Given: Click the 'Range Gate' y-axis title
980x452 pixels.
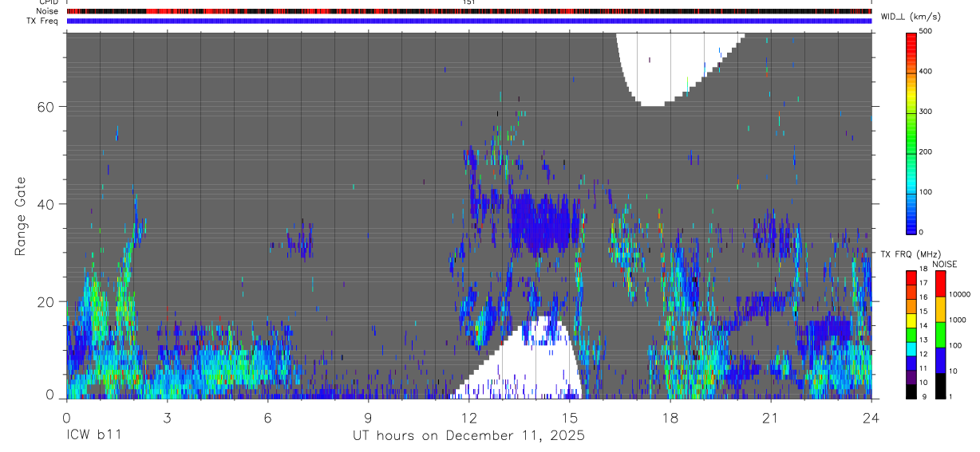Looking at the screenshot, I should coord(22,217).
